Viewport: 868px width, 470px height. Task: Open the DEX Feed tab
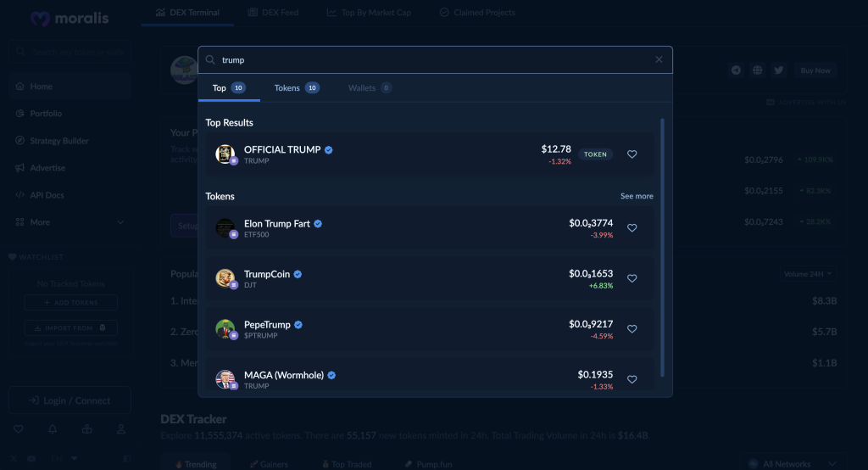(274, 12)
